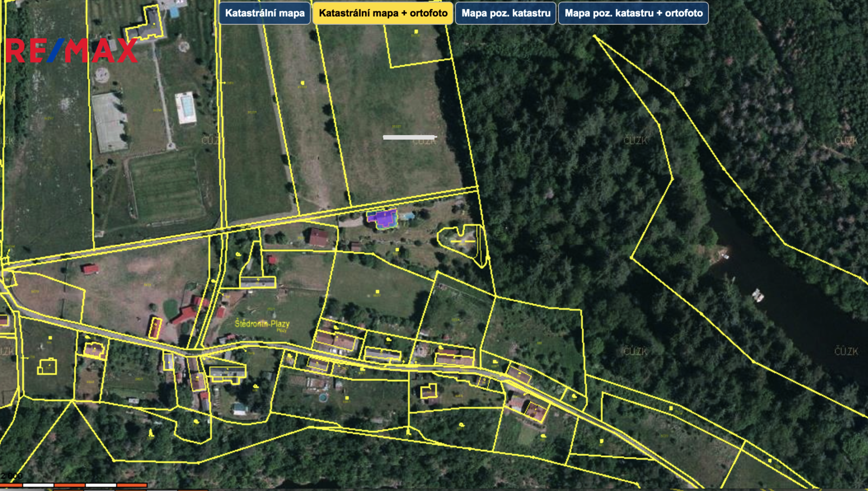Click the gray tennis court
The image size is (868, 491).
(109, 122)
